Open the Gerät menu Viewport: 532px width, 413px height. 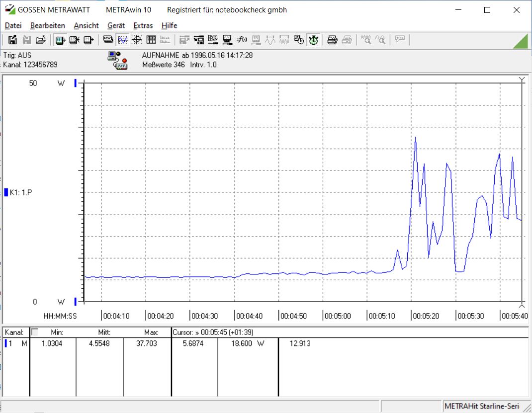point(116,25)
